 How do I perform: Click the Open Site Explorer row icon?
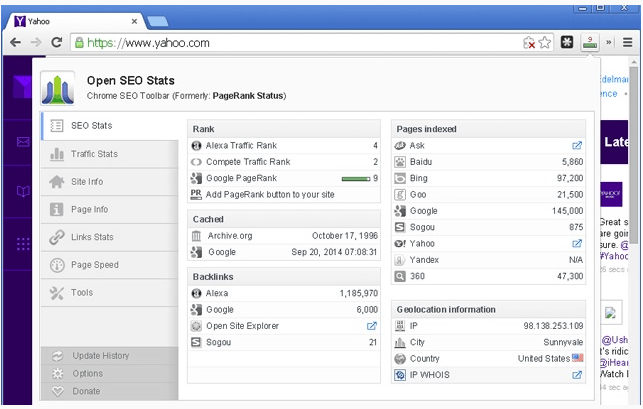(196, 326)
